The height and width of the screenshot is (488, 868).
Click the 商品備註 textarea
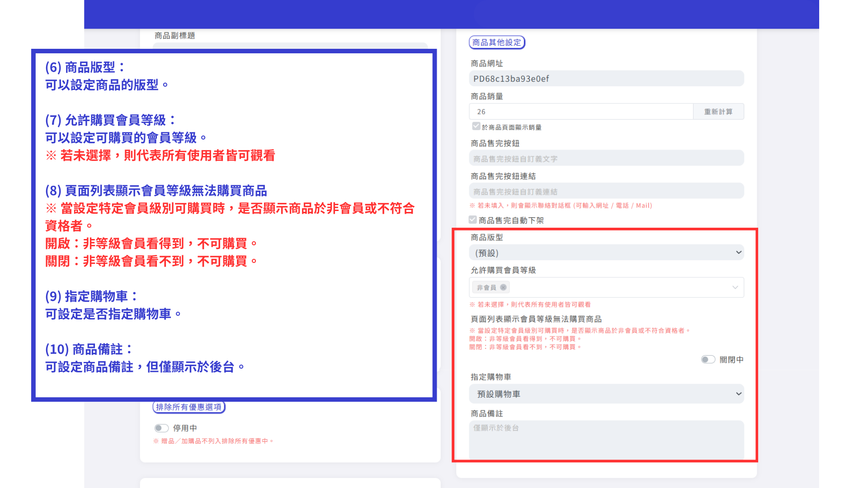pos(606,440)
